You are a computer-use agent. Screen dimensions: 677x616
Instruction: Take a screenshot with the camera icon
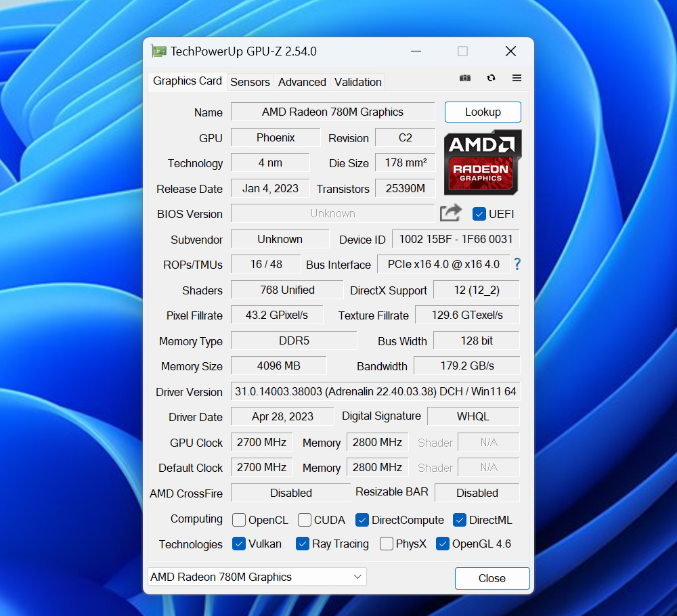[x=464, y=78]
